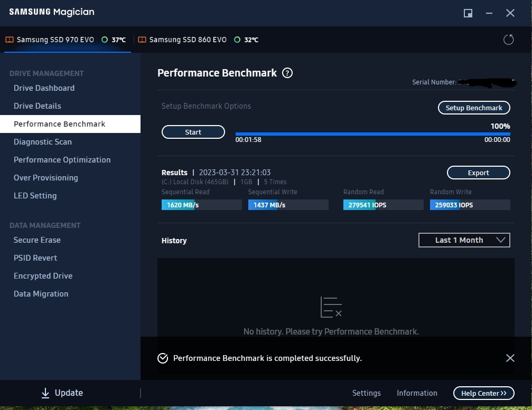Click the benchmark progress bar
This screenshot has height=410, width=532.
click(372, 134)
